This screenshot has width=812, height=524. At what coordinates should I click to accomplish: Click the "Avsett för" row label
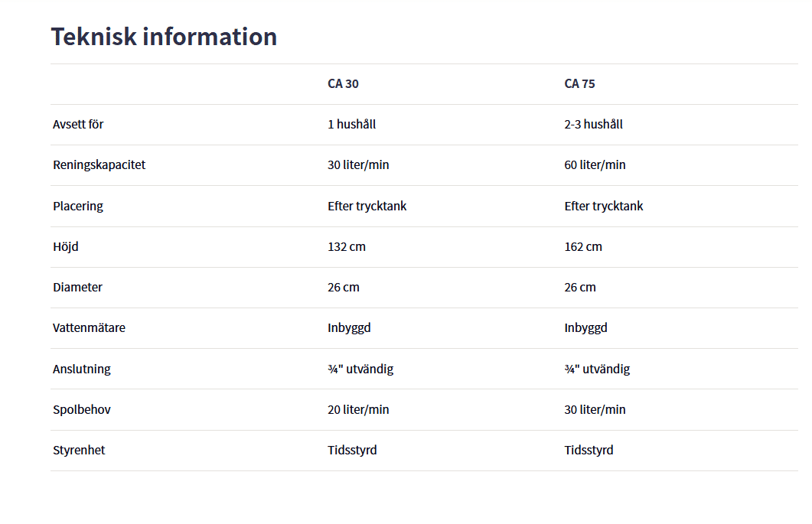point(78,125)
